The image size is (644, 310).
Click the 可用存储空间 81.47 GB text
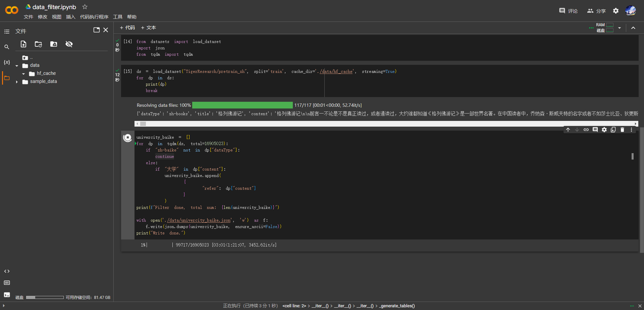point(88,298)
